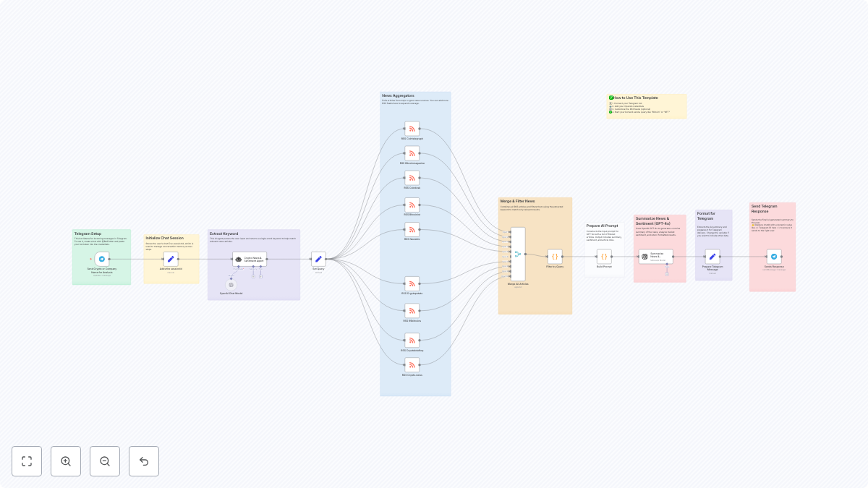This screenshot has width=868, height=488.
Task: Open the OpenAI Chat Model node
Action: [x=231, y=284]
